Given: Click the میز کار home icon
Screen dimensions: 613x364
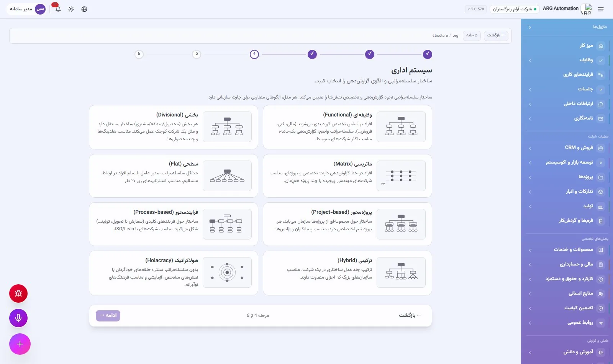Looking at the screenshot, I should [x=601, y=46].
